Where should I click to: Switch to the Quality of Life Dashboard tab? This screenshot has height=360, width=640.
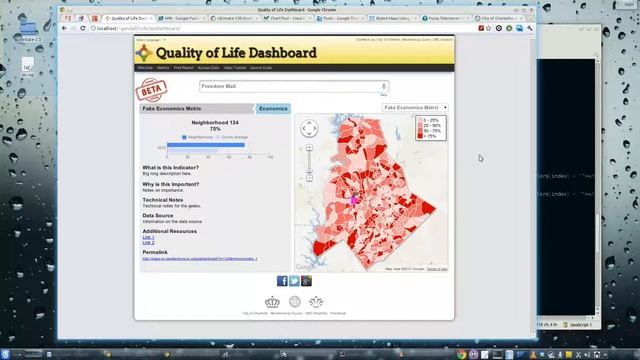(128, 18)
